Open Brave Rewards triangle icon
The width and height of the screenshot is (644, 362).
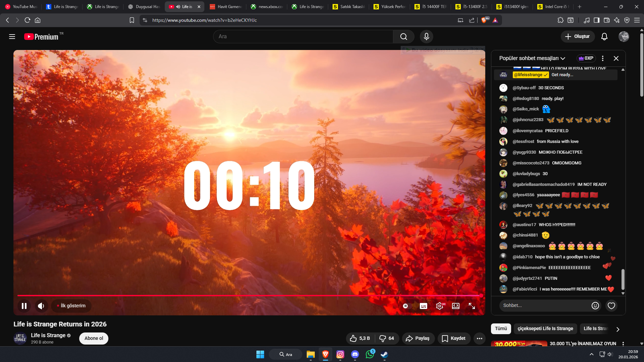click(495, 20)
